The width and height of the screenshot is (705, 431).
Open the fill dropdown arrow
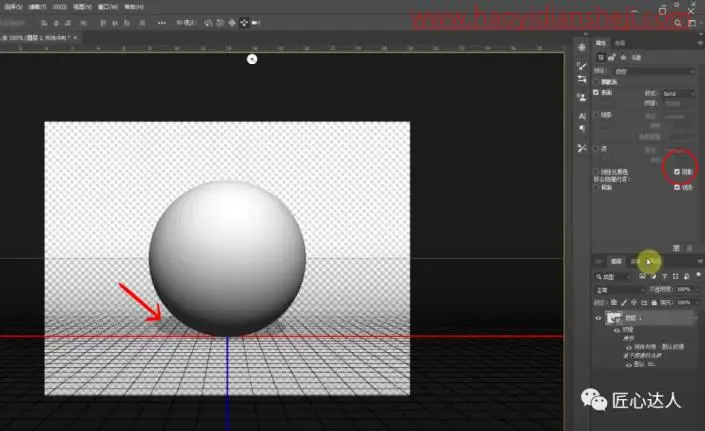coord(696,303)
